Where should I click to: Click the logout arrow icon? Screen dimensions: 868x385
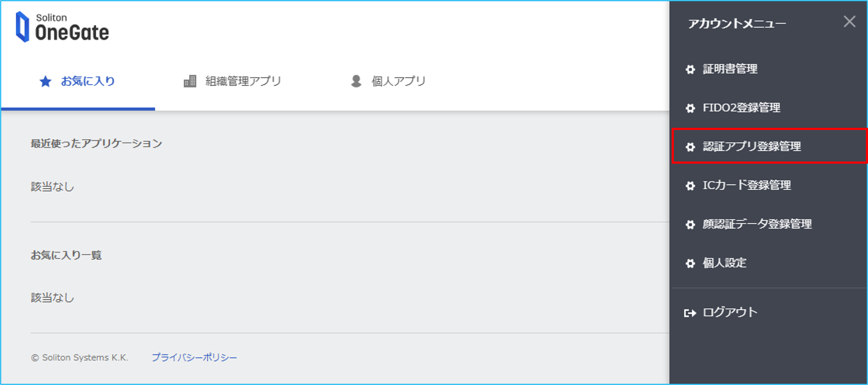690,313
